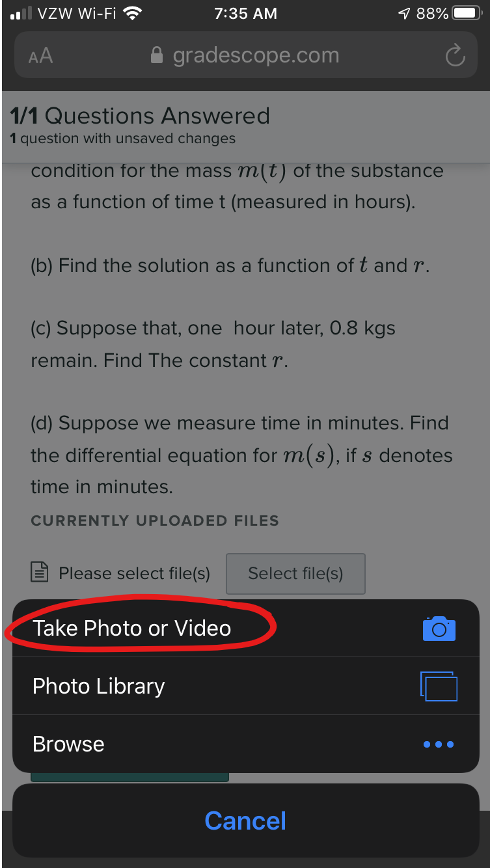Open the Browse option
Viewport: 490px width, 868px height.
68,744
